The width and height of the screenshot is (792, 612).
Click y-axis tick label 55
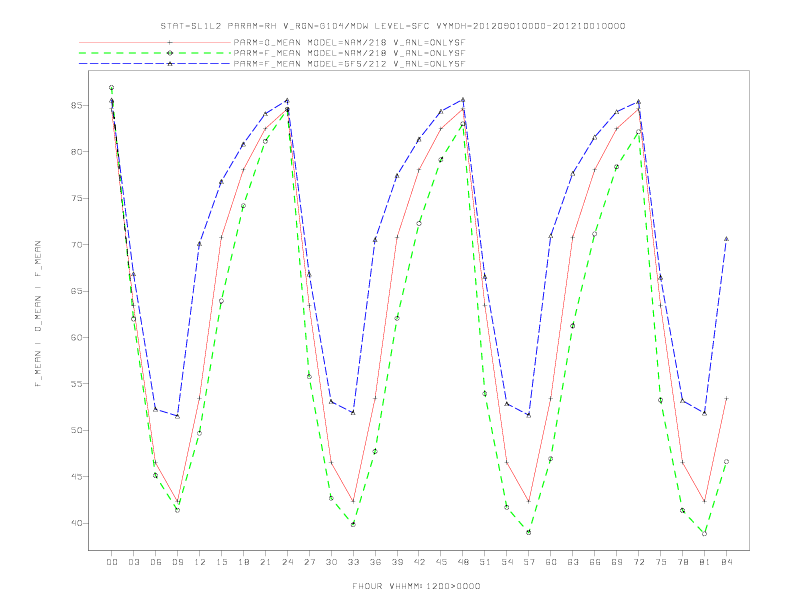click(x=77, y=384)
